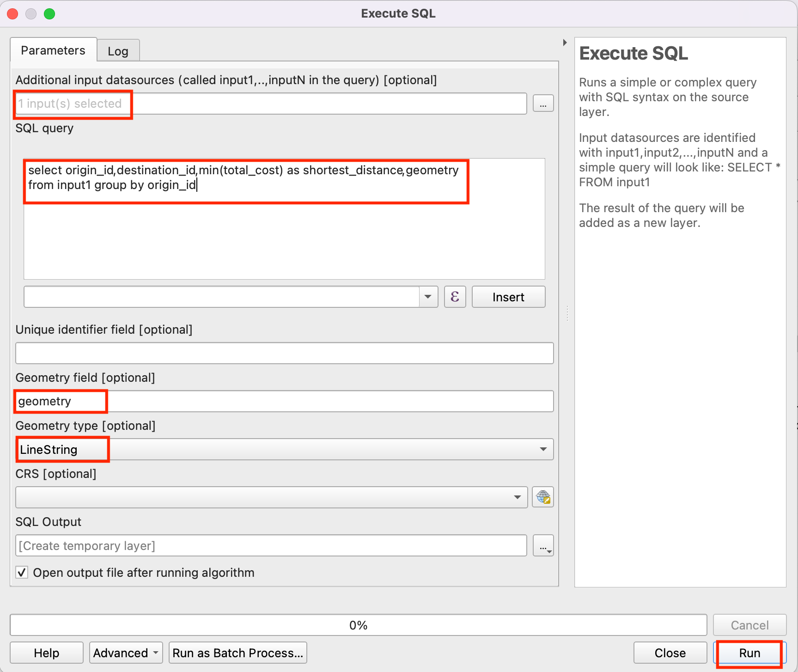Open Help for Execute SQL
Image resolution: width=798 pixels, height=672 pixels.
click(46, 653)
